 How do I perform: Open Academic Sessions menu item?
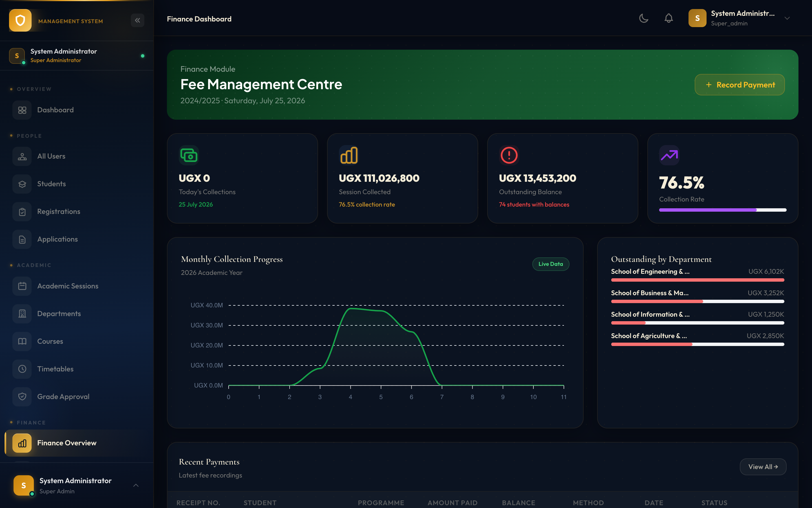[x=77, y=286]
